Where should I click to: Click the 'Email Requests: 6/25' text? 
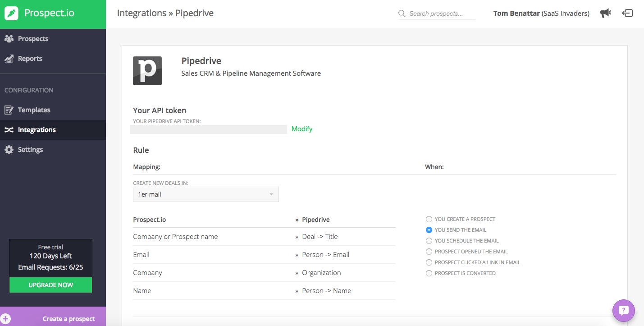pos(50,267)
